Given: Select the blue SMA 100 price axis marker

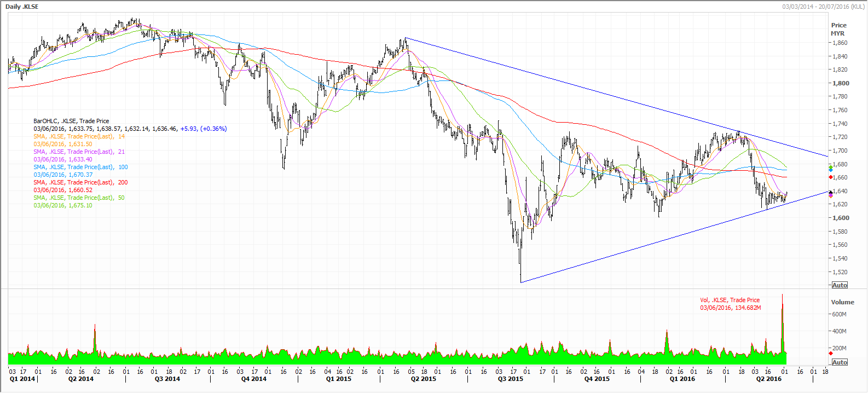Looking at the screenshot, I should (831, 170).
